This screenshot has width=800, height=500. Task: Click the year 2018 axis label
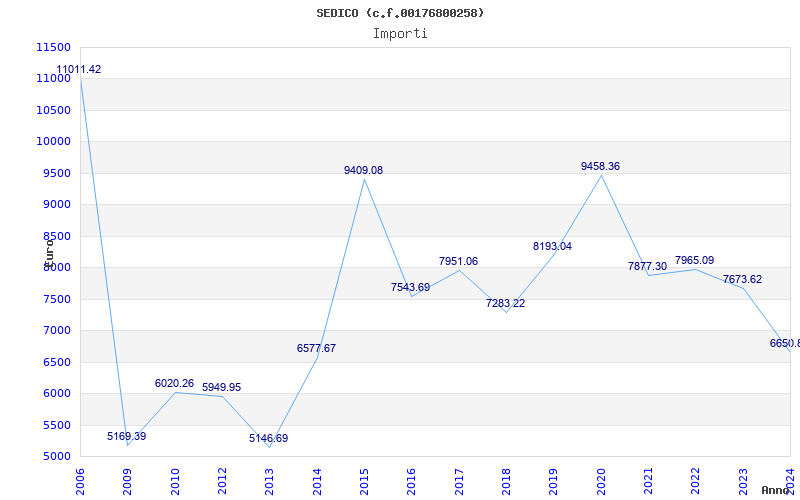(506, 481)
